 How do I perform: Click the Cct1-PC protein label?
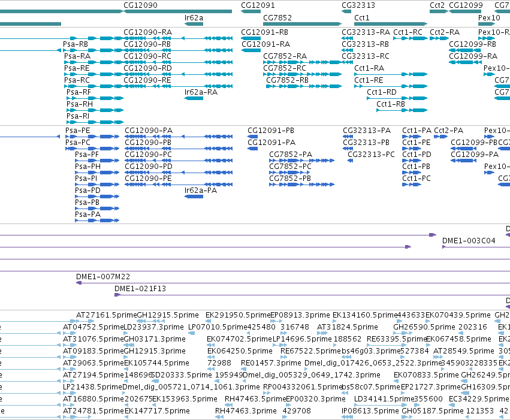tap(417, 179)
